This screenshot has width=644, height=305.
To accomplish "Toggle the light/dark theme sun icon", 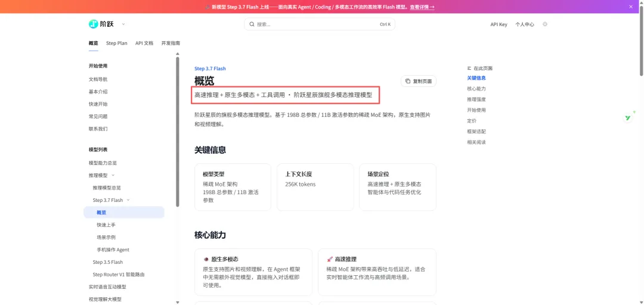I will (x=545, y=24).
